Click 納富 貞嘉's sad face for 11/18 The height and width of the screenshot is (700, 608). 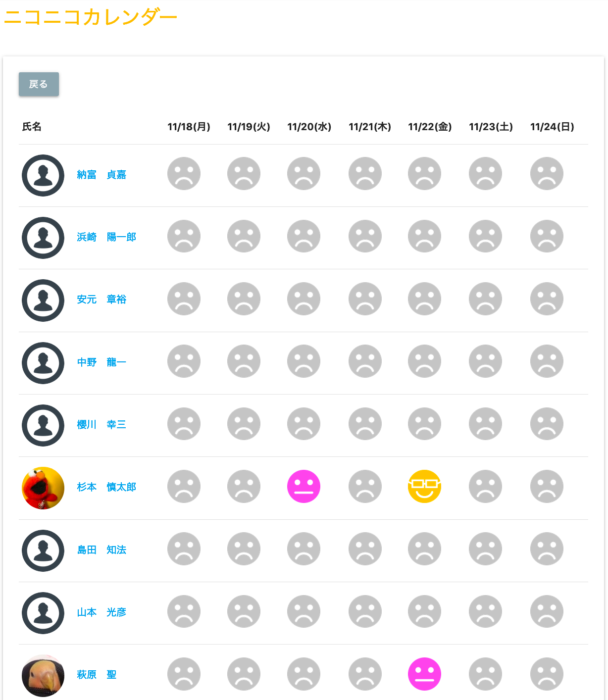click(184, 174)
